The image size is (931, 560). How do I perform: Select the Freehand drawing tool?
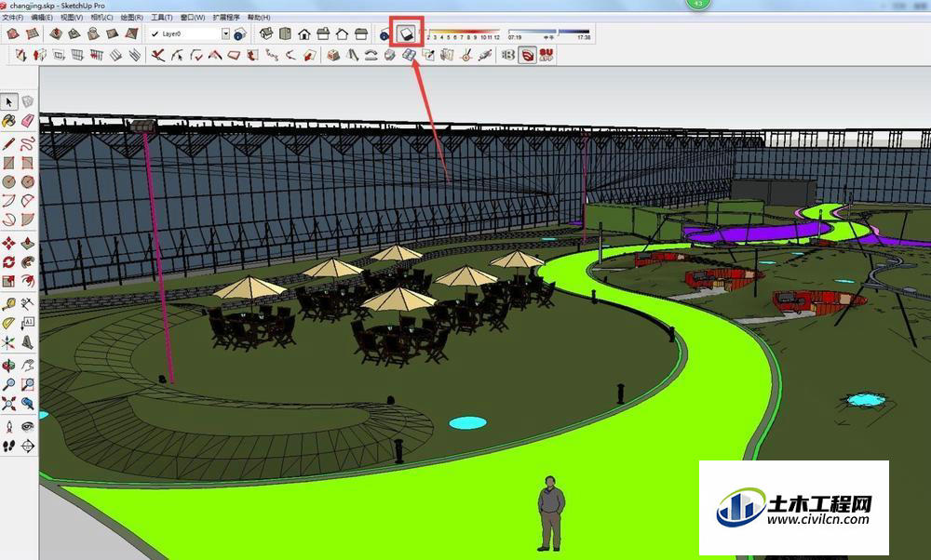(x=28, y=143)
